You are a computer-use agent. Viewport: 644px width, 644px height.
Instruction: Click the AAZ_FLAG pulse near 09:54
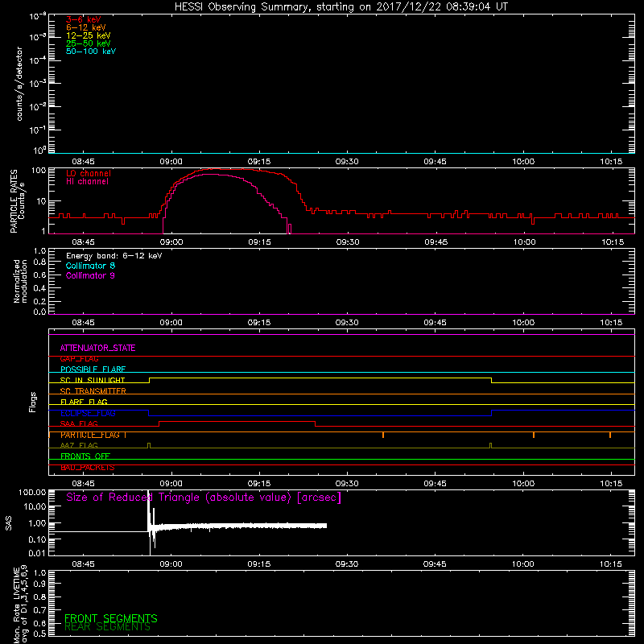click(x=490, y=446)
